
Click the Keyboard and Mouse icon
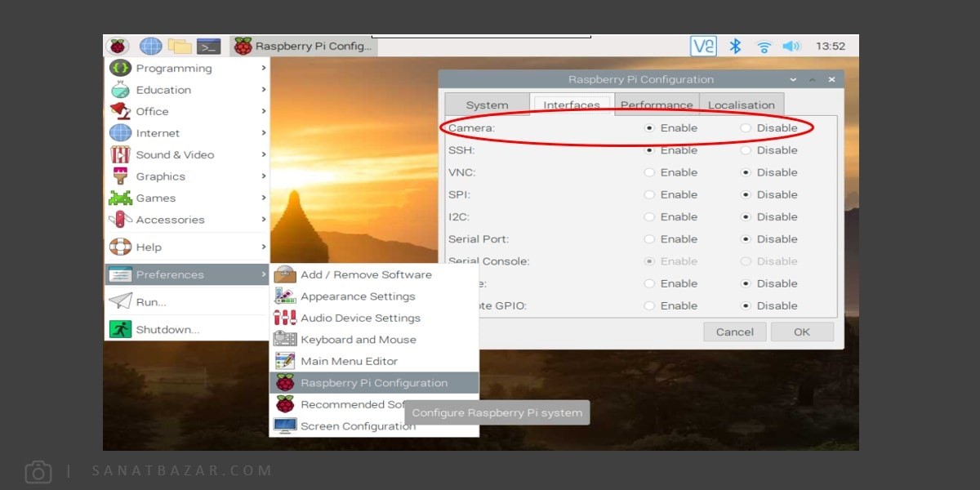coord(285,340)
